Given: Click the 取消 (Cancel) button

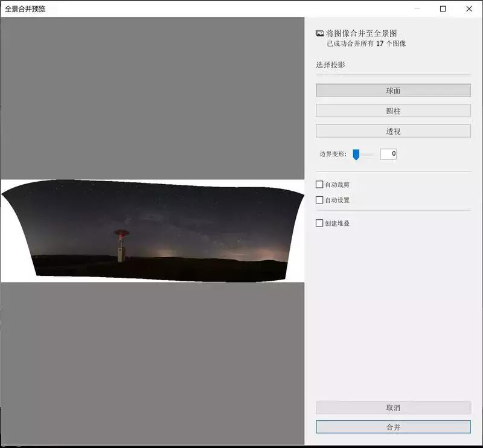Looking at the screenshot, I should 392,408.
